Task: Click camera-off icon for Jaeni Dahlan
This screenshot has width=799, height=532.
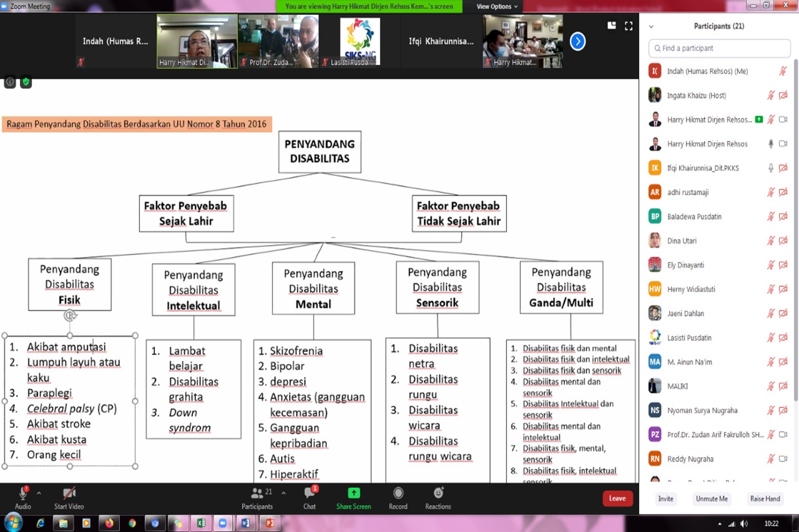Action: (783, 313)
